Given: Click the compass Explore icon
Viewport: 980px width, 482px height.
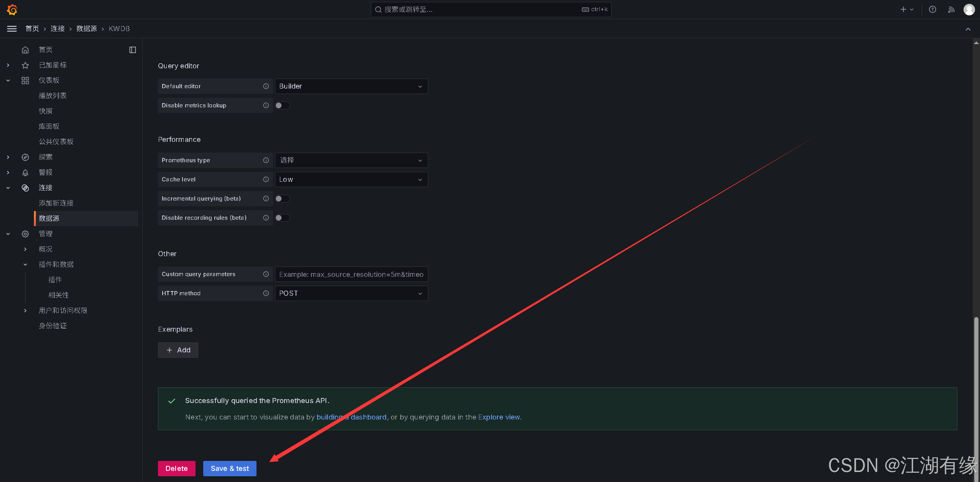Looking at the screenshot, I should click(x=25, y=157).
